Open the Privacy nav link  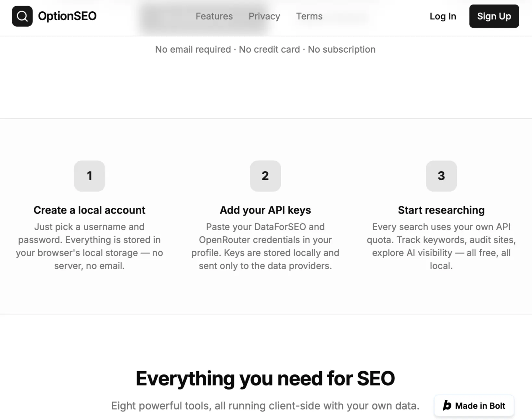click(x=264, y=16)
